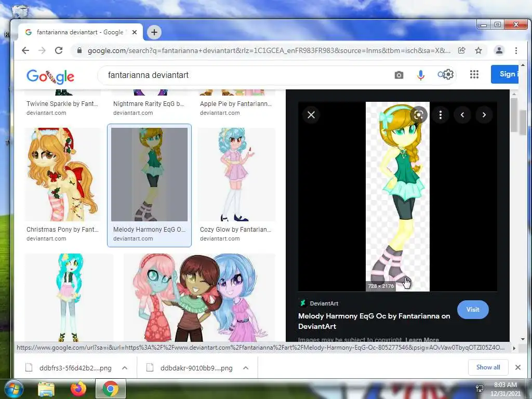Click the DeviantArt source label

(x=324, y=303)
